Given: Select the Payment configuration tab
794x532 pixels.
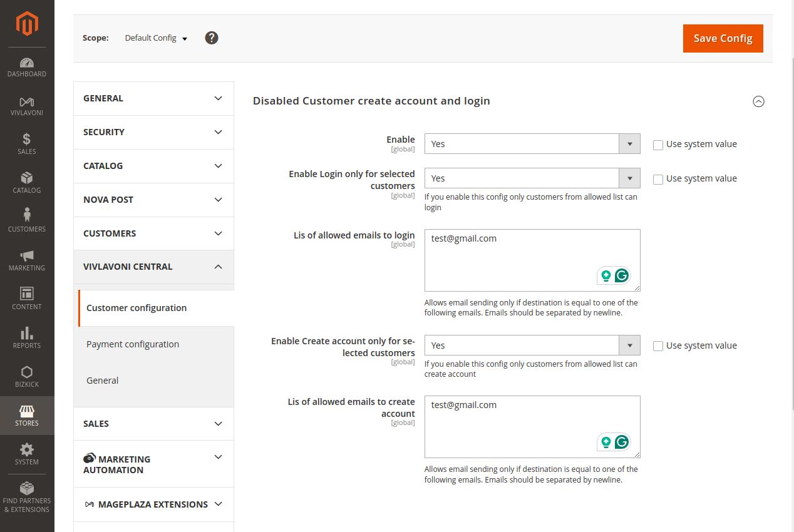Looking at the screenshot, I should [x=133, y=344].
